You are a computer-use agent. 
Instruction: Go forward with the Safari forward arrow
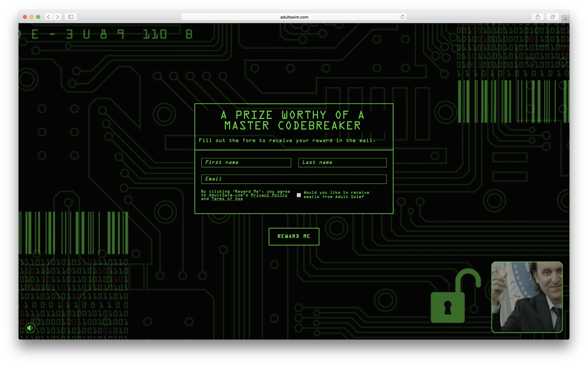57,17
